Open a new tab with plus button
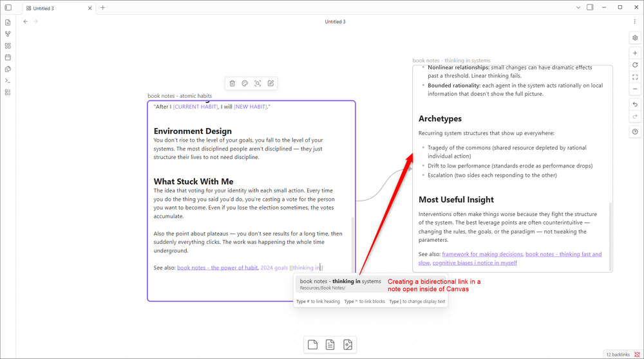 point(102,7)
